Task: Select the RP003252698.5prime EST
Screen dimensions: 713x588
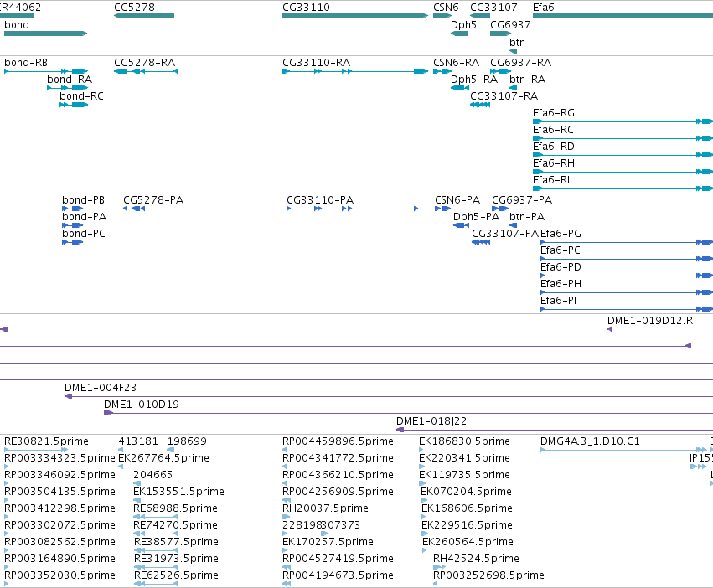Action: [488, 575]
